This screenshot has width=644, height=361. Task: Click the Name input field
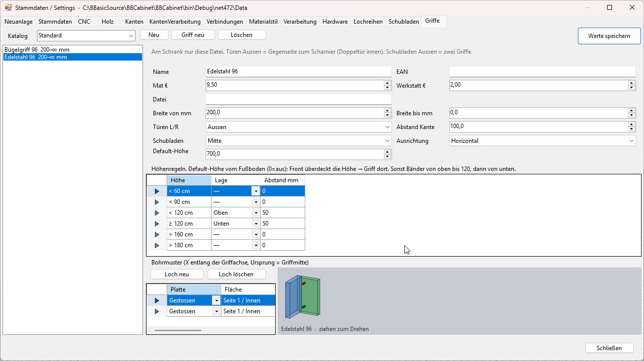point(298,71)
